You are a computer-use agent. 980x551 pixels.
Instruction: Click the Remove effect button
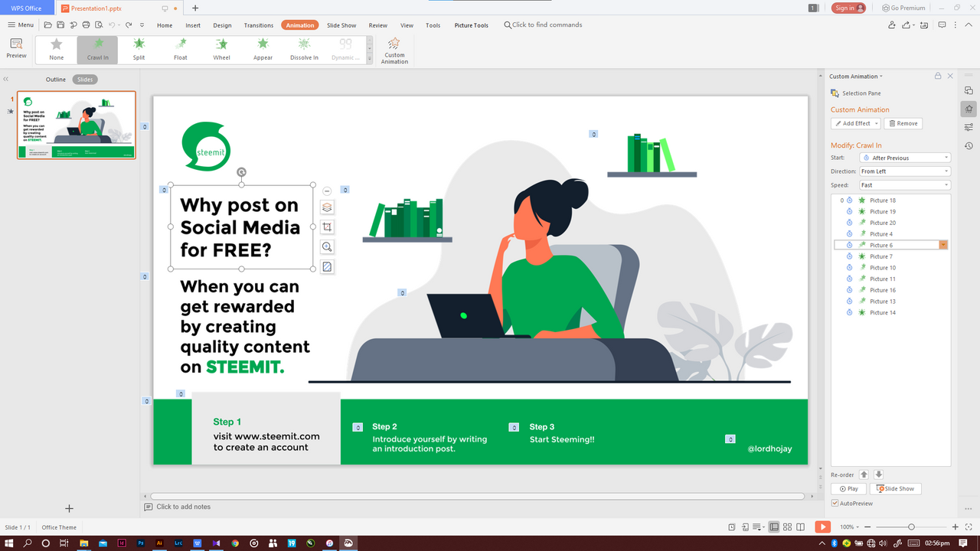coord(903,123)
